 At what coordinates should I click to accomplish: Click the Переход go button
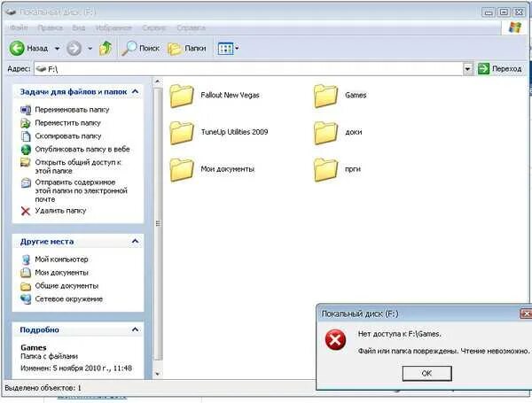click(500, 69)
